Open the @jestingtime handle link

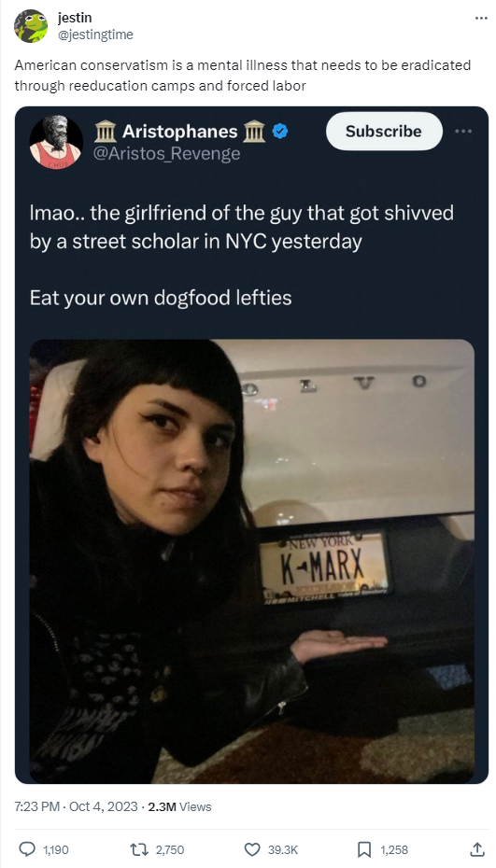95,35
